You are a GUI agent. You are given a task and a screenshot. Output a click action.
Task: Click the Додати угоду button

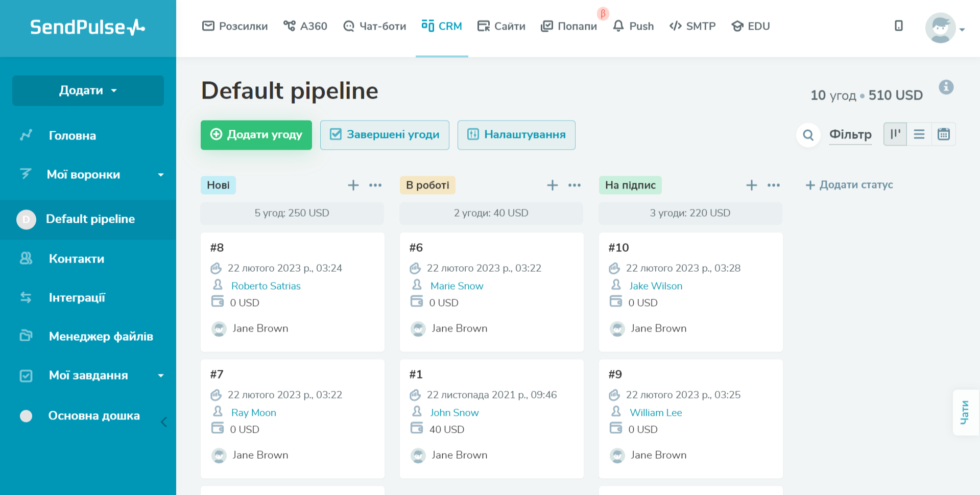pyautogui.click(x=256, y=135)
